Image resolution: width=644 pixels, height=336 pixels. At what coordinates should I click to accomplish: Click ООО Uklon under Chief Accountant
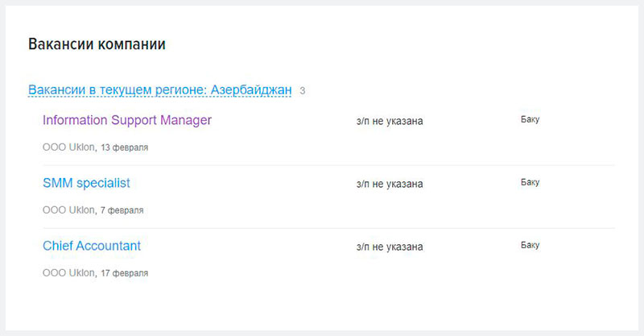(68, 273)
